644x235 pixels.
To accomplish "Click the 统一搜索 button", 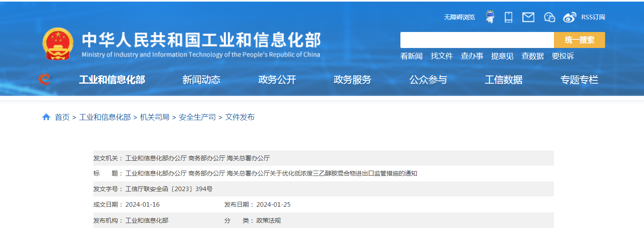I will (x=579, y=40).
